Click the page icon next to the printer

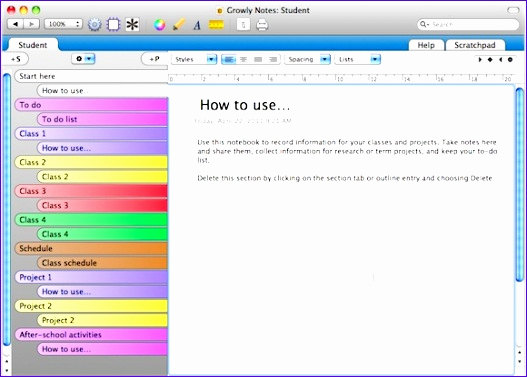[x=243, y=25]
